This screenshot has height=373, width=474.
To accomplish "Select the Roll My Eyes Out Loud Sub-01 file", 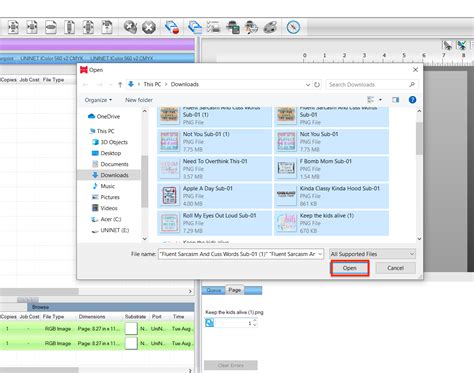I will pyautogui.click(x=215, y=223).
